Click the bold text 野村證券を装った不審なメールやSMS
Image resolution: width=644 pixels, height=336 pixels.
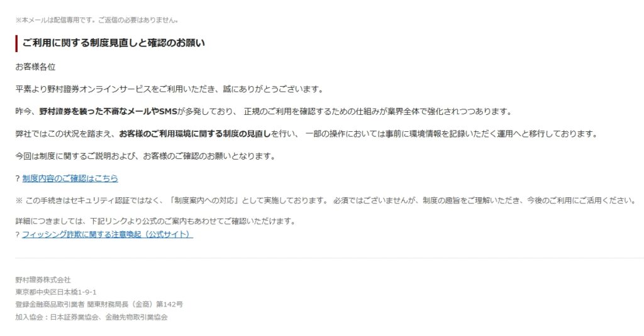pos(108,112)
